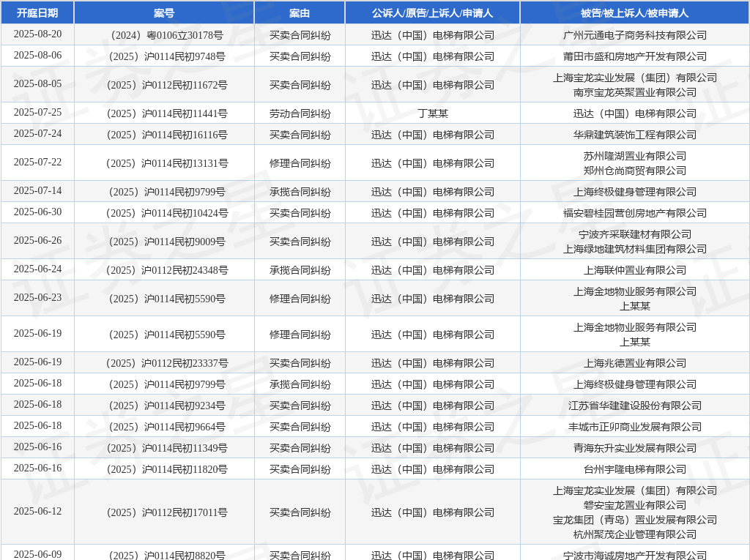Select defendant 广州元通电子商务科技有限公司
Image resolution: width=750 pixels, height=560 pixels.
[635, 35]
